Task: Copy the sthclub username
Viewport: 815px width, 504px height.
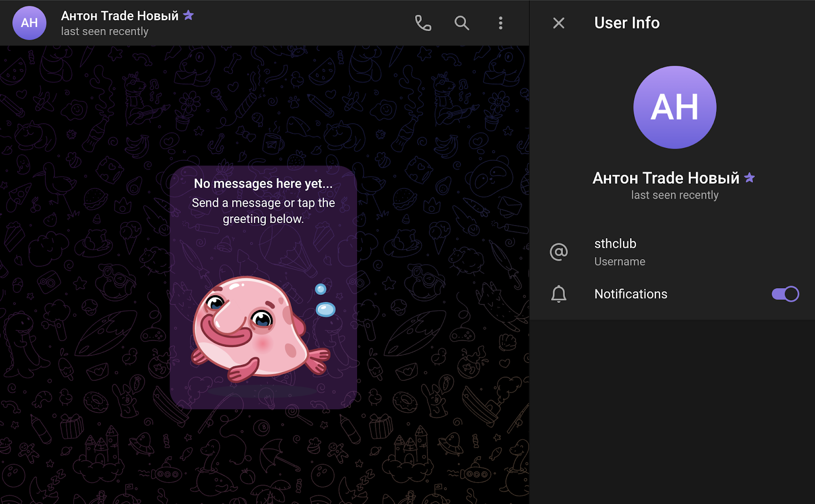Action: (x=615, y=244)
